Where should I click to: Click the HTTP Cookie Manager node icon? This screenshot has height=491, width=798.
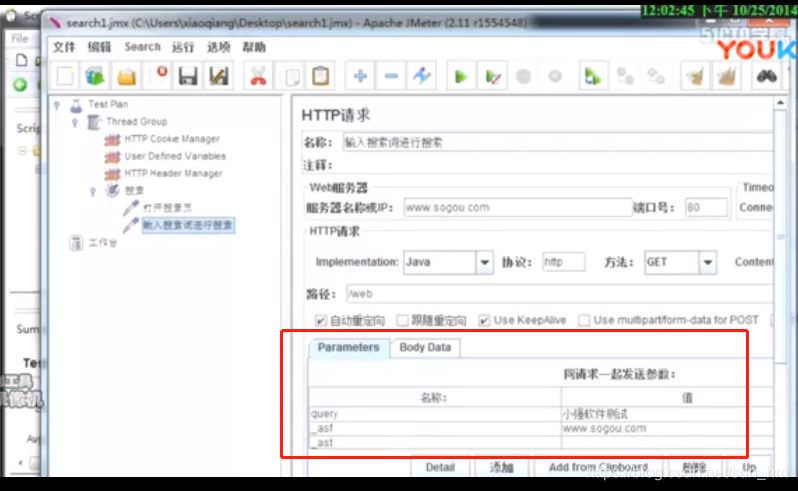coord(112,139)
